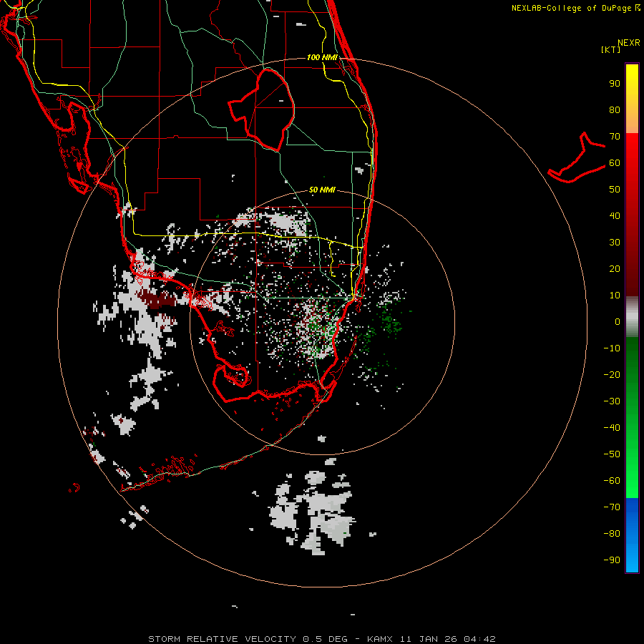Screen dimensions: 644x644
Task: Click the NEXR label above color scale
Action: pos(629,43)
